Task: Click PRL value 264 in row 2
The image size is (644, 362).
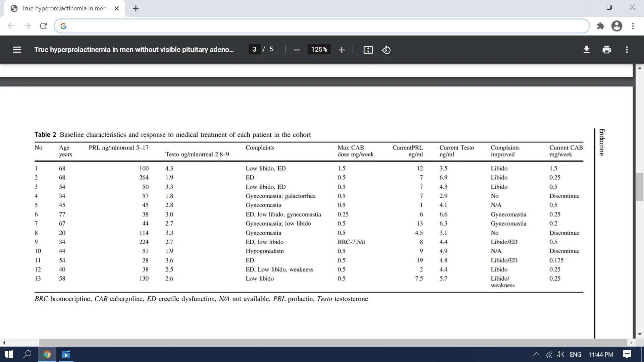Action: pyautogui.click(x=144, y=177)
